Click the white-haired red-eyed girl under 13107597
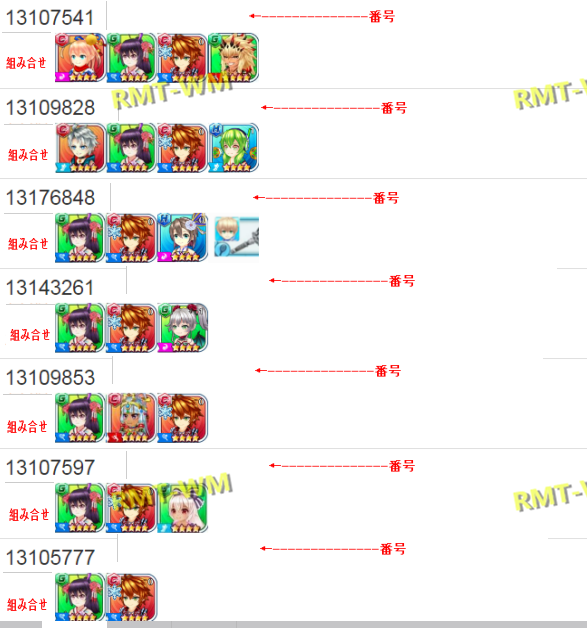The image size is (587, 628). tap(182, 508)
